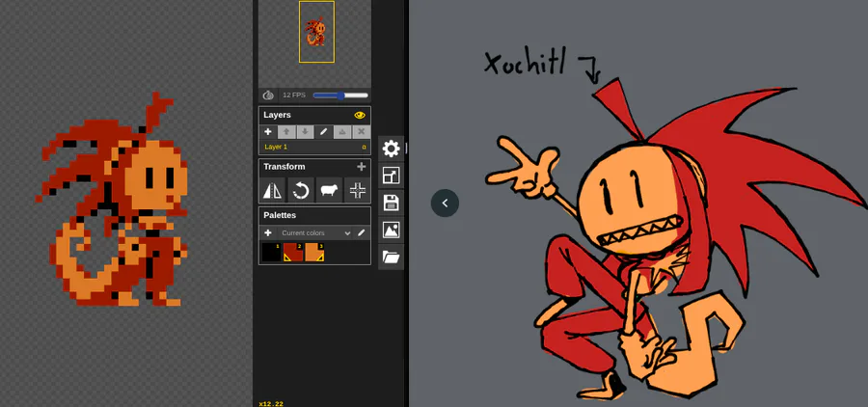Toggle onion skin beside the FPS slider
Viewport: 868px width, 407px height.
click(268, 95)
